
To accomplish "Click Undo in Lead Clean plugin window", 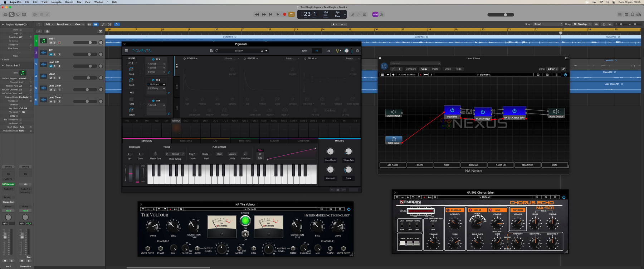I will click(448, 69).
